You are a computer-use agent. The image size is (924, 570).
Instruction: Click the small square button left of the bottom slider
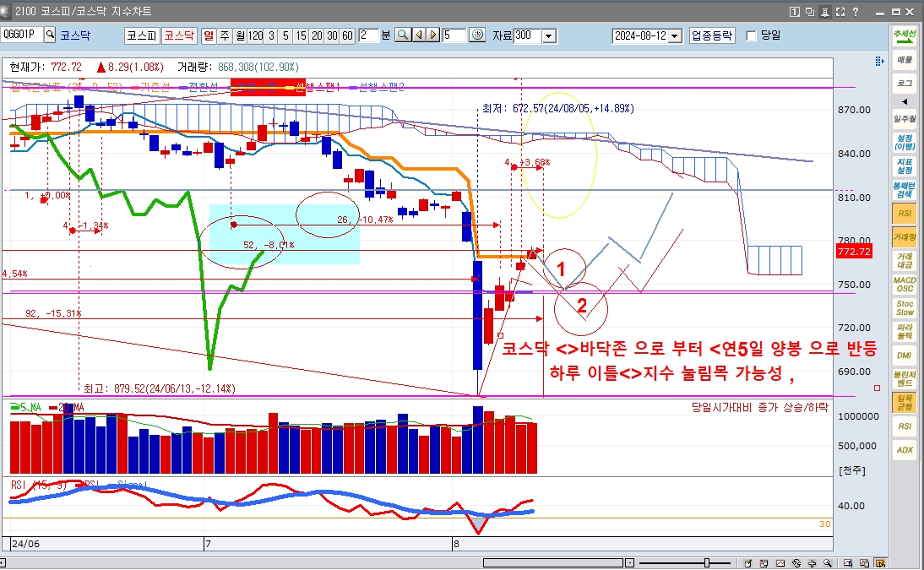629,563
